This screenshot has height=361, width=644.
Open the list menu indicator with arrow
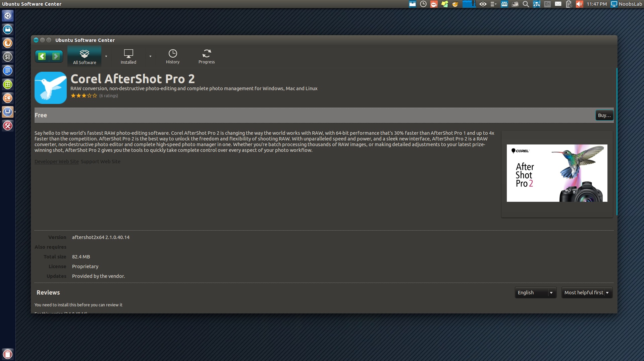coord(493,4)
